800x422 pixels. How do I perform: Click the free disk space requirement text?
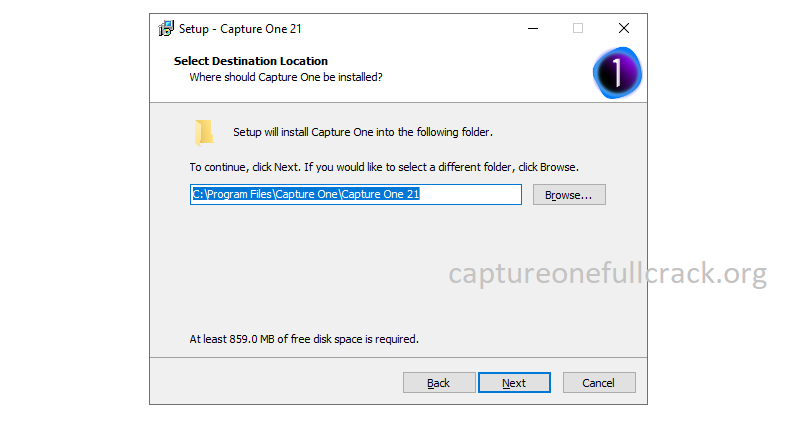point(304,339)
